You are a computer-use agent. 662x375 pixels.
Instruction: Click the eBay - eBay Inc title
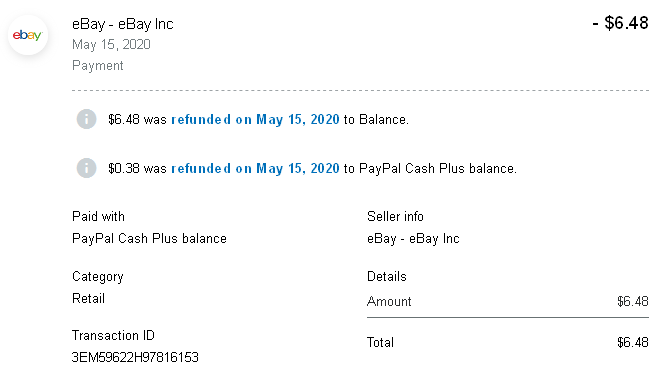122,24
